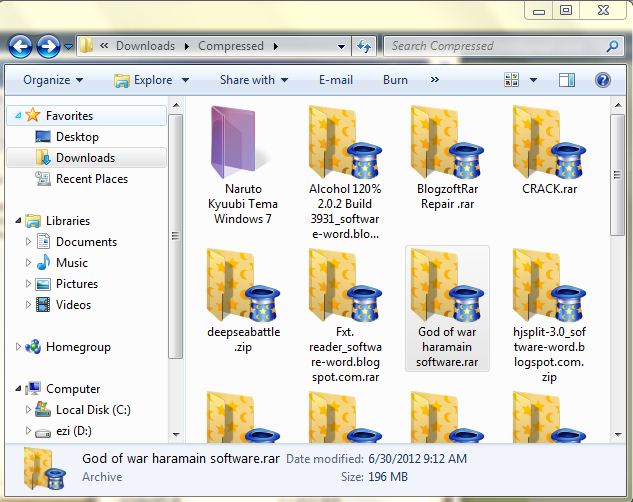Select Downloads in the address path
633x502 pixels.
coord(145,46)
